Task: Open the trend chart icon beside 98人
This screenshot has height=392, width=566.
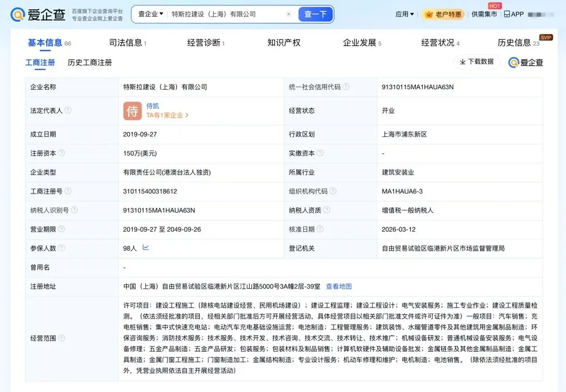Action: point(145,247)
